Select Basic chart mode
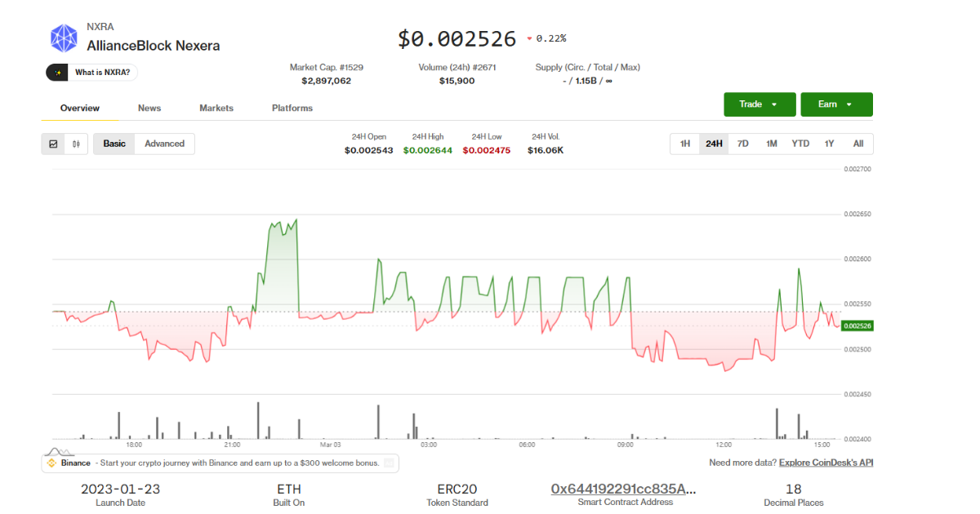Viewport: 980px width, 514px height. click(114, 144)
